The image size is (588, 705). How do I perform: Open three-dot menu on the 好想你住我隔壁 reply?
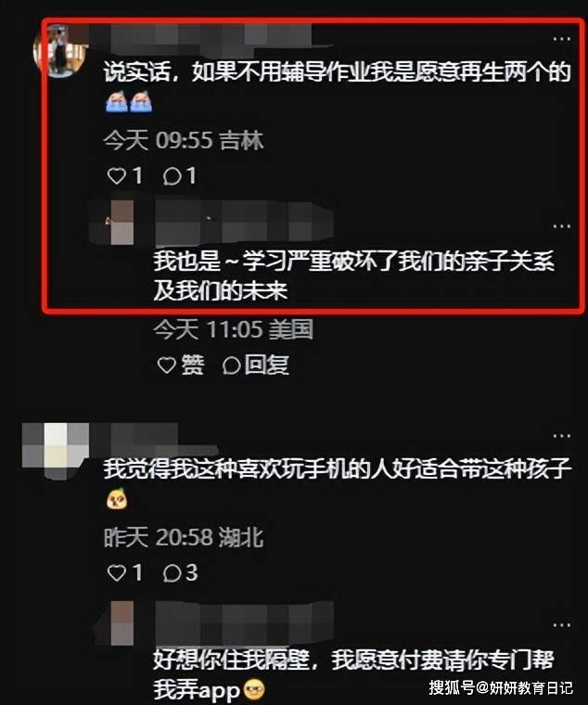click(561, 625)
